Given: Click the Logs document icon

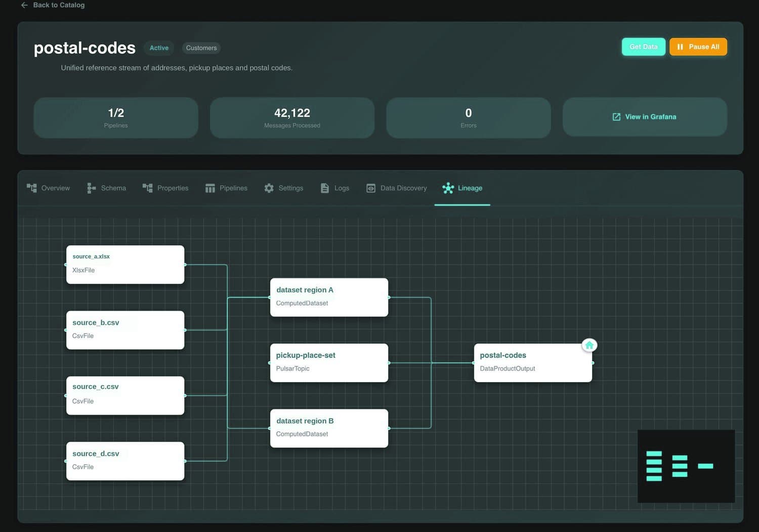Looking at the screenshot, I should coord(325,188).
